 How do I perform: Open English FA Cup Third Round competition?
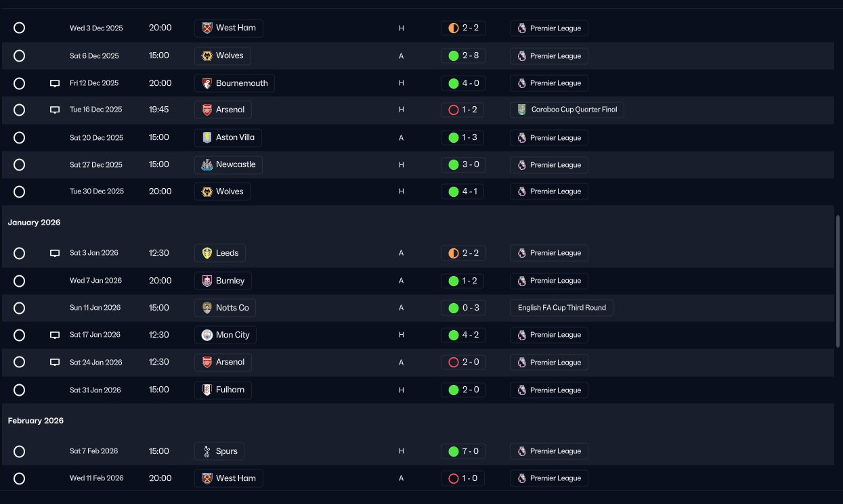click(x=562, y=308)
